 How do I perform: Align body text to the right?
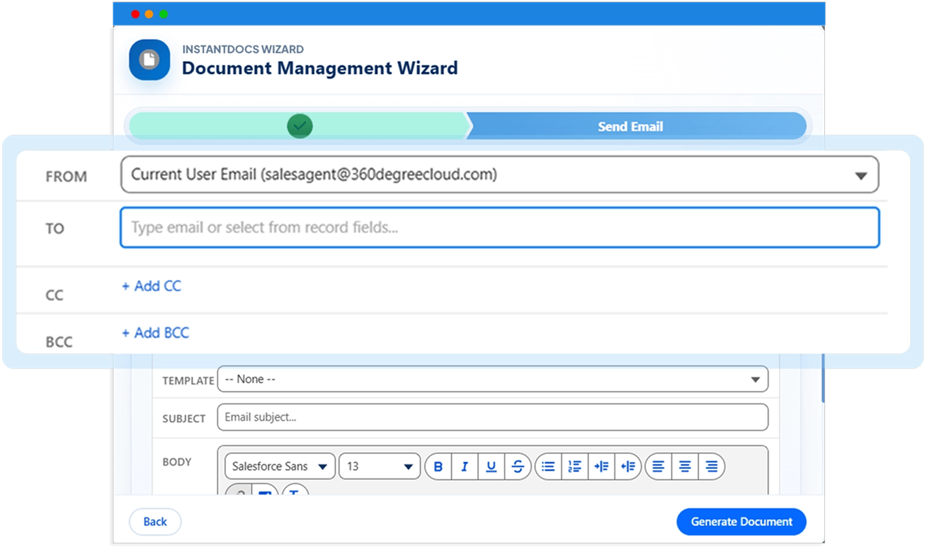711,467
